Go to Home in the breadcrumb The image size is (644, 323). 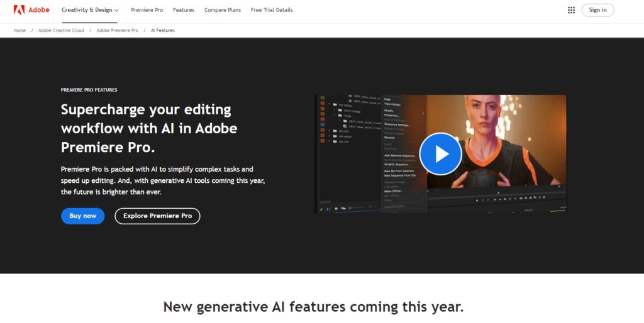[x=19, y=30]
